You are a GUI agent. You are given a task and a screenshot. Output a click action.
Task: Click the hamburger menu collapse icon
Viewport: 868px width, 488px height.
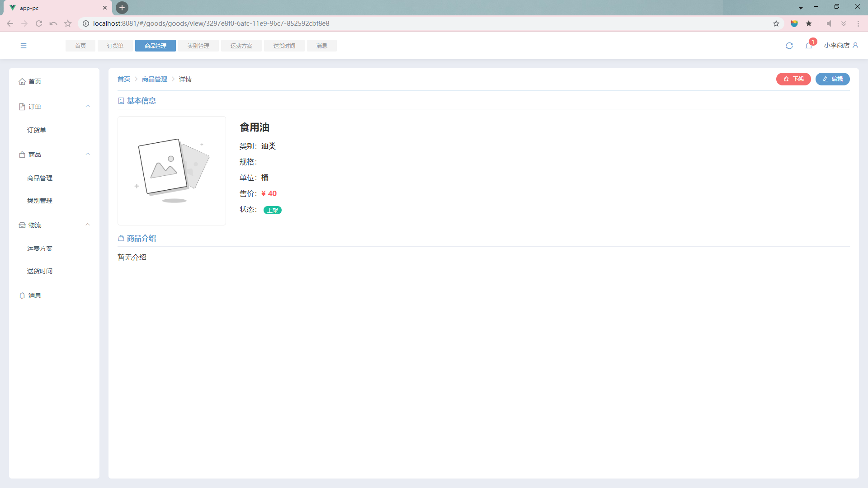click(24, 46)
